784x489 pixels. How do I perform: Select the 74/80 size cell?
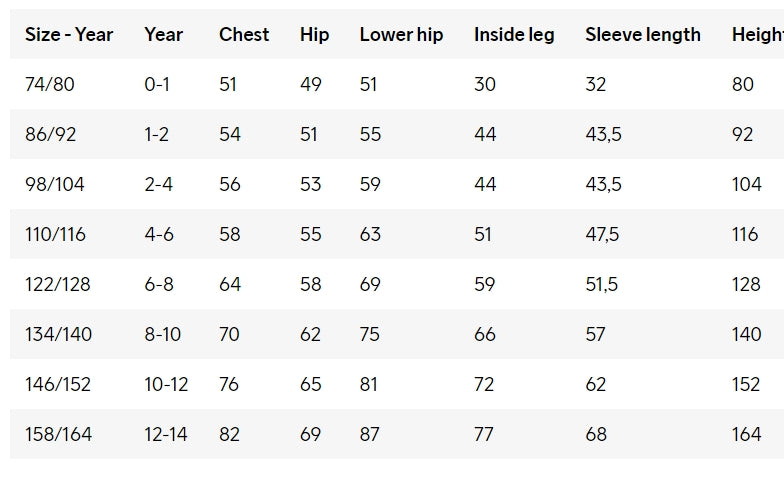click(x=50, y=84)
